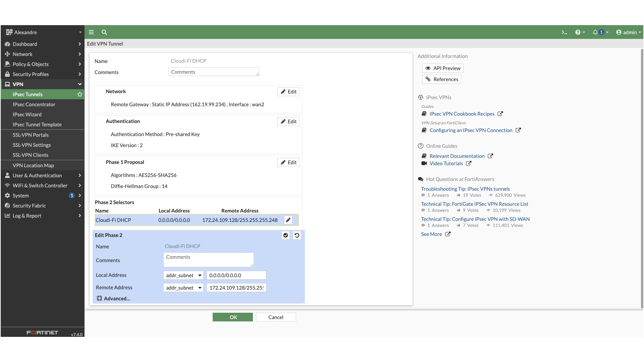Select SSL-VPN Settings in sidebar
Screen dimensions: 644x362
32,145
